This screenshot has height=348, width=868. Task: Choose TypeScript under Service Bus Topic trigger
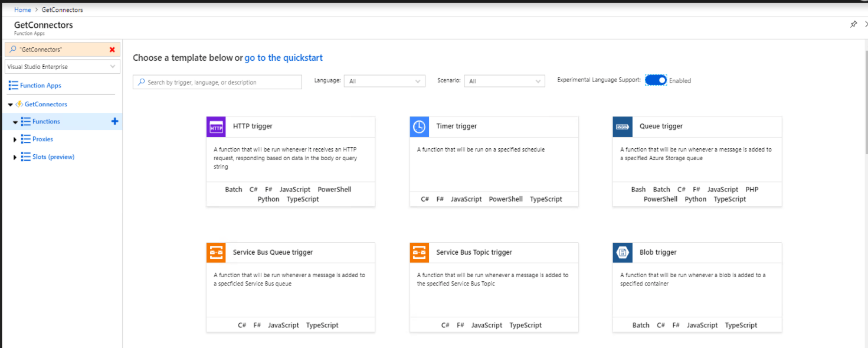pyautogui.click(x=526, y=326)
